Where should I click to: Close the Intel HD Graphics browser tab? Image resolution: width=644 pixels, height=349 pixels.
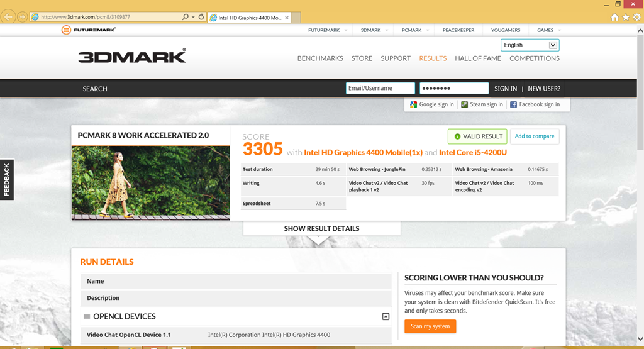pyautogui.click(x=287, y=18)
